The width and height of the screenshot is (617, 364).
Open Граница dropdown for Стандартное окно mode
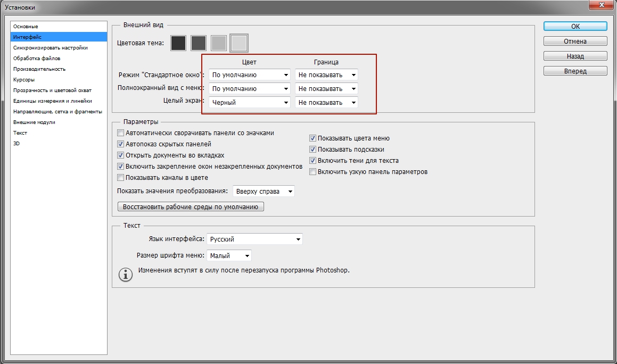coord(327,75)
